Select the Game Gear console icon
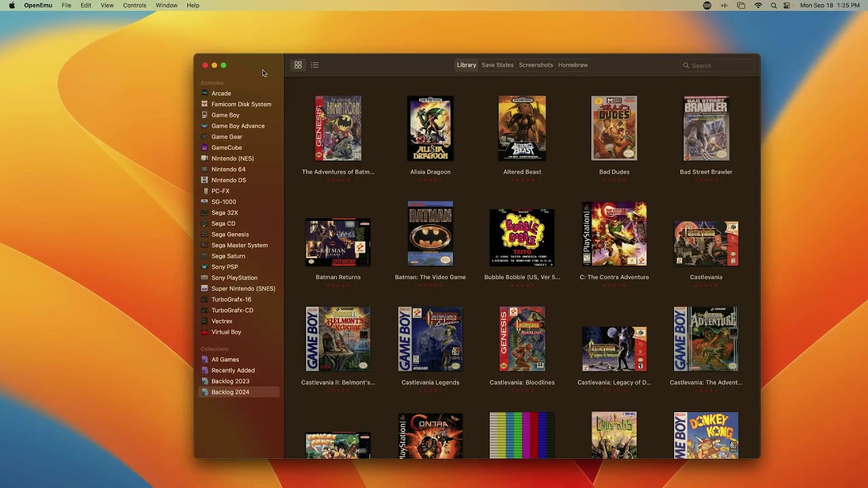The width and height of the screenshot is (868, 488). 205,137
